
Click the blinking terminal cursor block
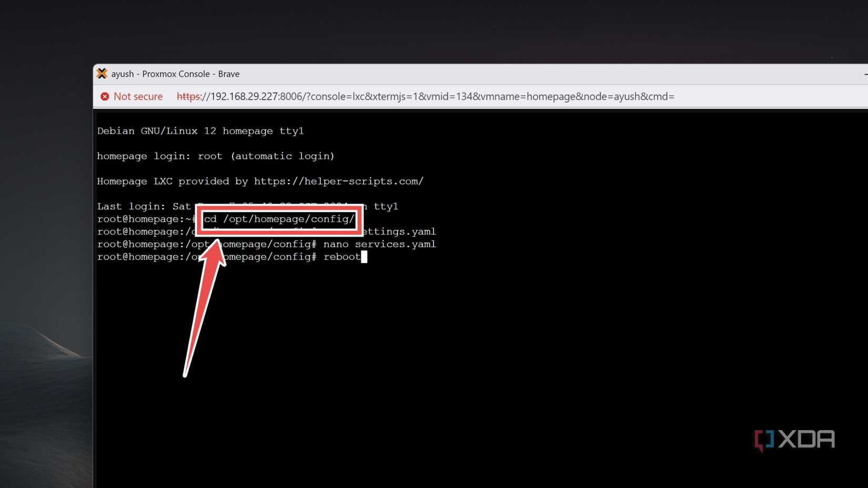point(364,257)
